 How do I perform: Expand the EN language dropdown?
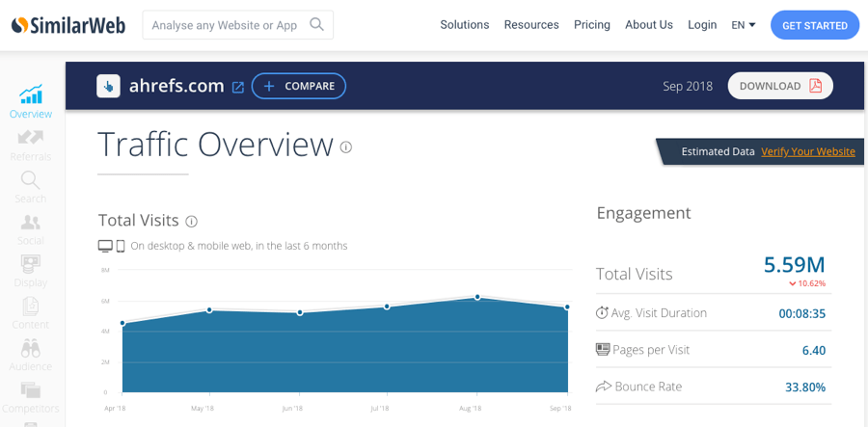point(743,25)
